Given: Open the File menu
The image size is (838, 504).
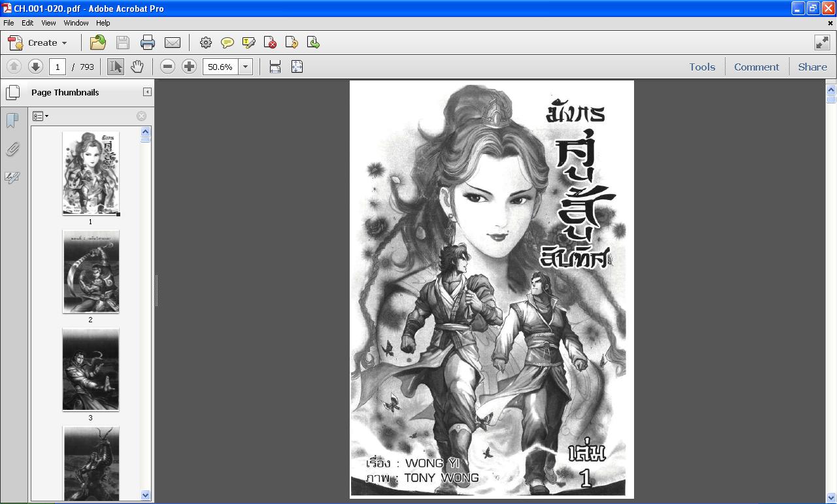Looking at the screenshot, I should [x=8, y=23].
